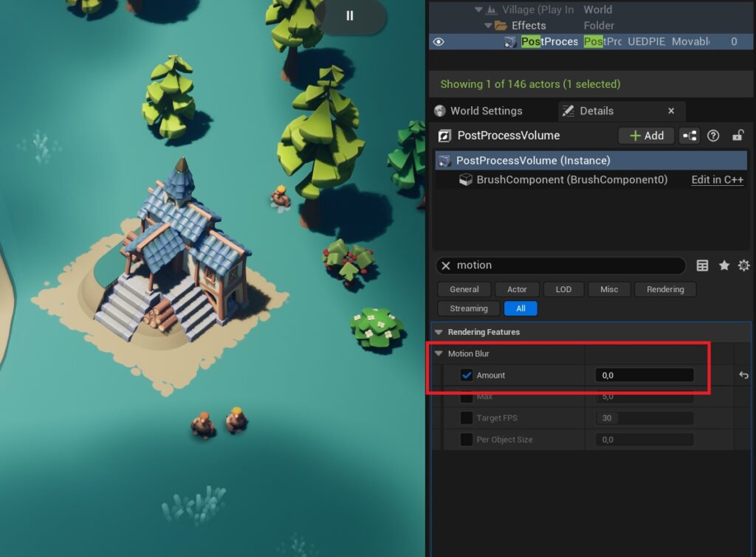Viewport: 756px width, 557px height.
Task: Collapse the Rendering Features section
Action: tap(439, 332)
